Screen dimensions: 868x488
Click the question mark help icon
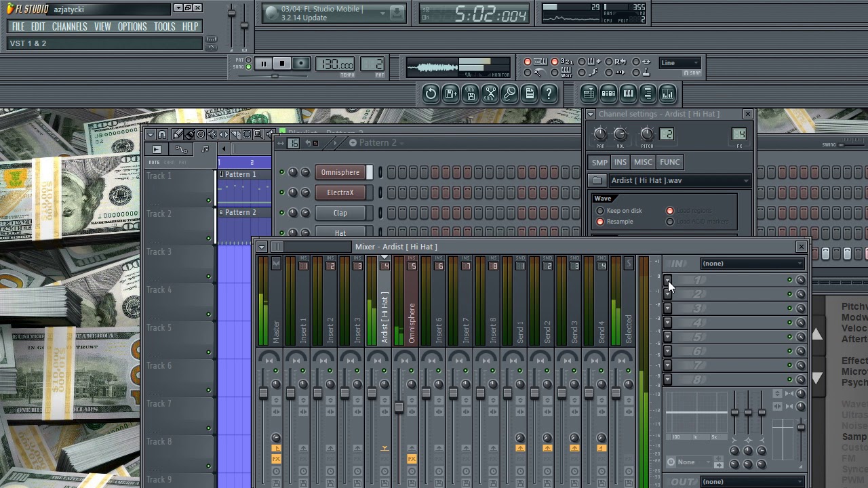[x=549, y=94]
